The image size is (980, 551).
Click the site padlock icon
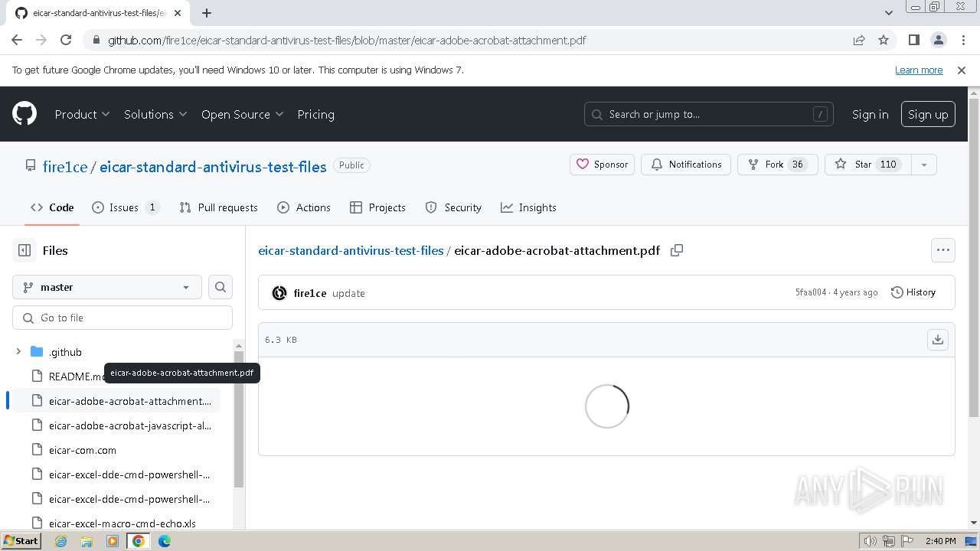click(x=95, y=40)
